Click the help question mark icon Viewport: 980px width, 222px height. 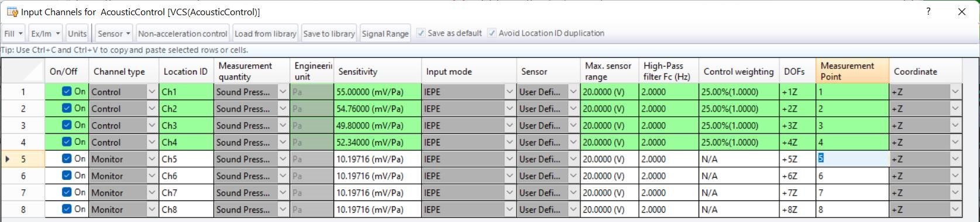928,11
